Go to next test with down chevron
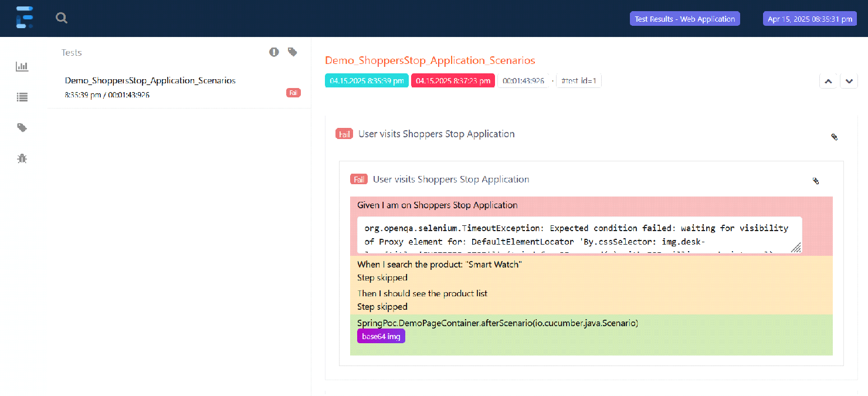Screen dimensions: 868x396 coord(849,82)
